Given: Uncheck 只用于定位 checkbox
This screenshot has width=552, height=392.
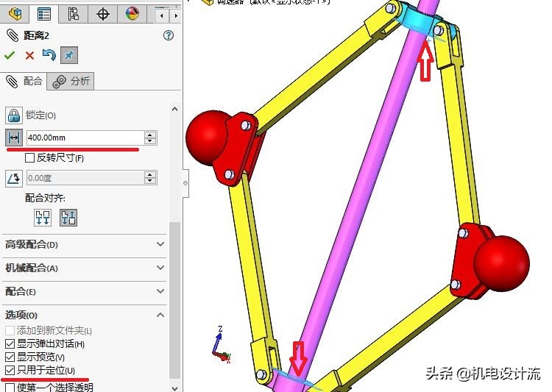Looking at the screenshot, I should click(10, 370).
